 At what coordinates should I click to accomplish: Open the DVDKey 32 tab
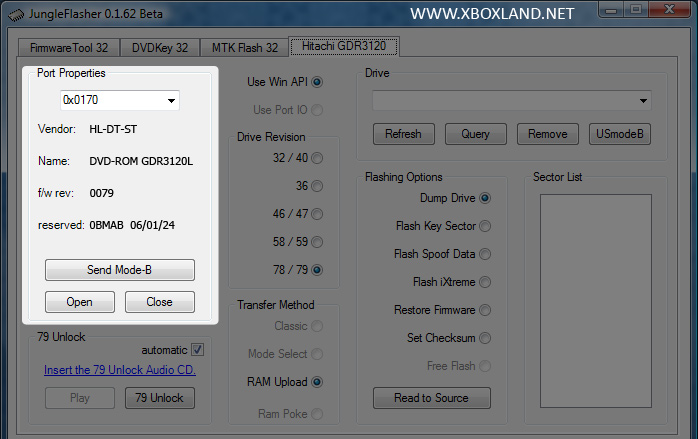(x=160, y=48)
